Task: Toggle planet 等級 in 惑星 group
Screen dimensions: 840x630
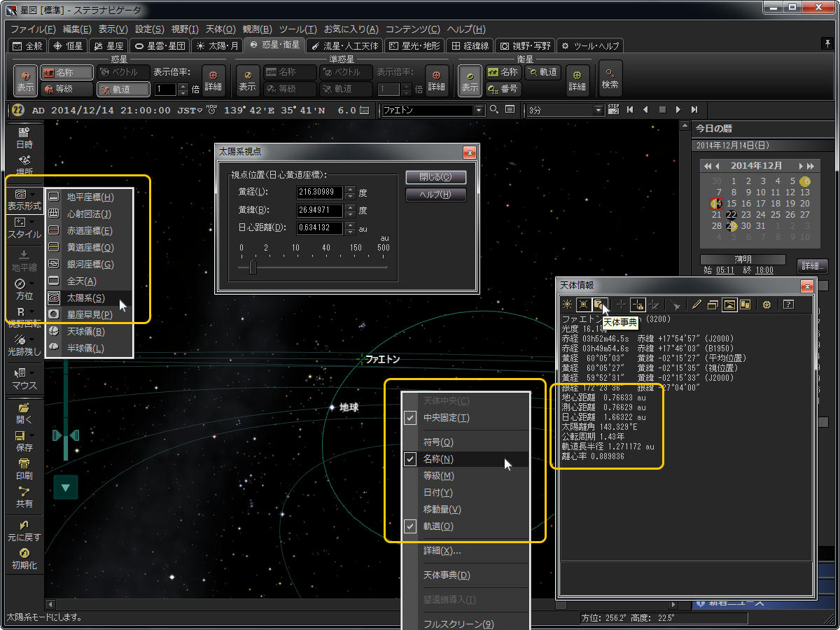Action: 66,90
